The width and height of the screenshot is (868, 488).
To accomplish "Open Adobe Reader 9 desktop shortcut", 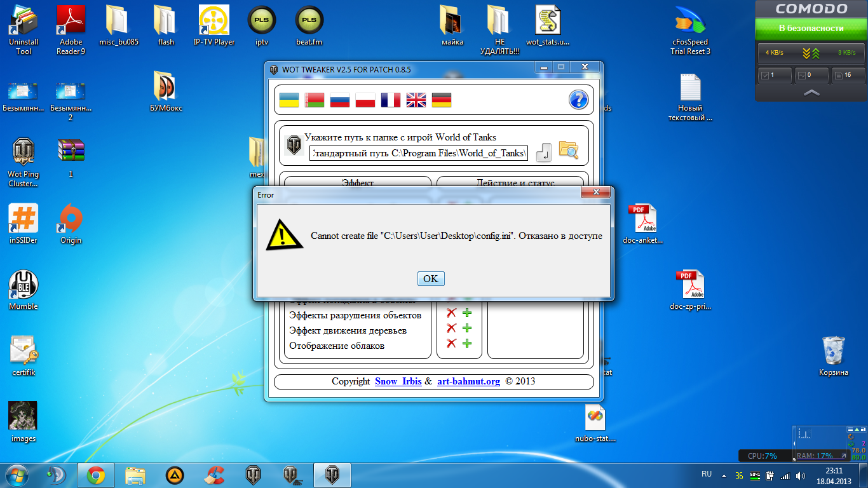I will point(71,30).
